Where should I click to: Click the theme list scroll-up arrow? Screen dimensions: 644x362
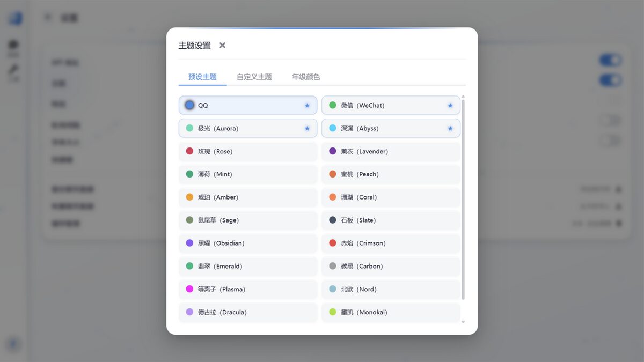pos(463,97)
